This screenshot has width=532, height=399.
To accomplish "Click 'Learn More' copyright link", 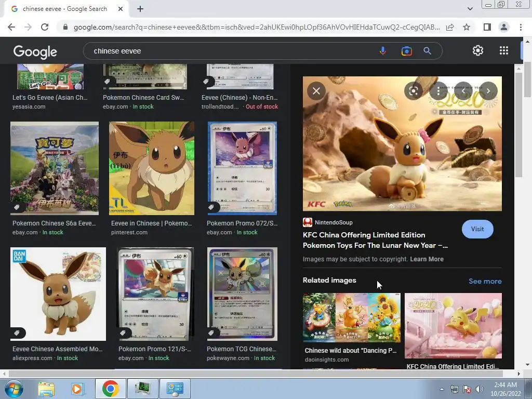I will 427,259.
